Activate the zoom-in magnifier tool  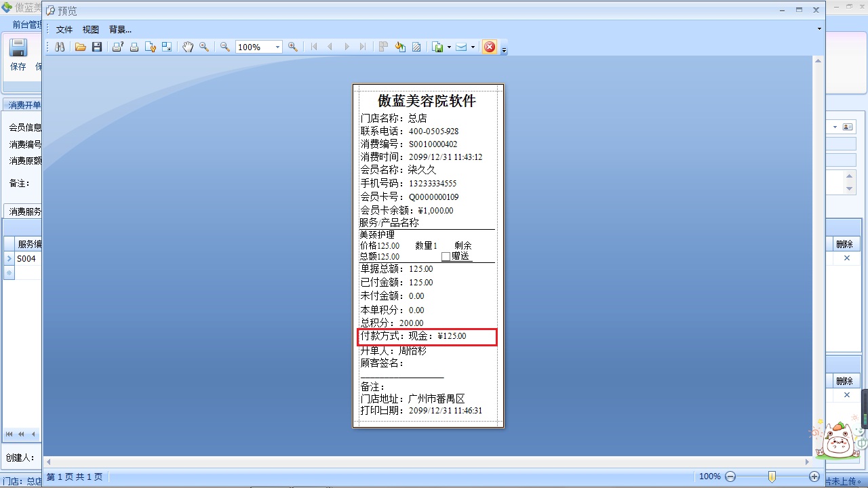[292, 47]
